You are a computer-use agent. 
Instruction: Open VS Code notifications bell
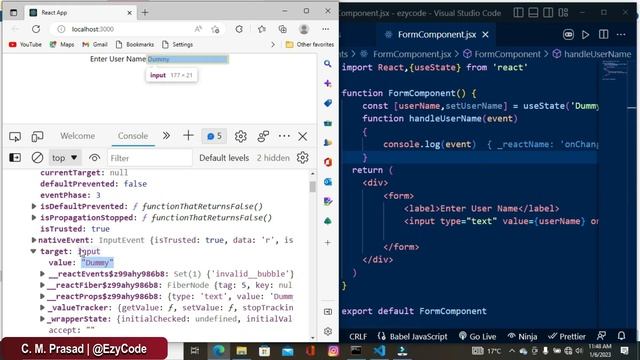621,336
